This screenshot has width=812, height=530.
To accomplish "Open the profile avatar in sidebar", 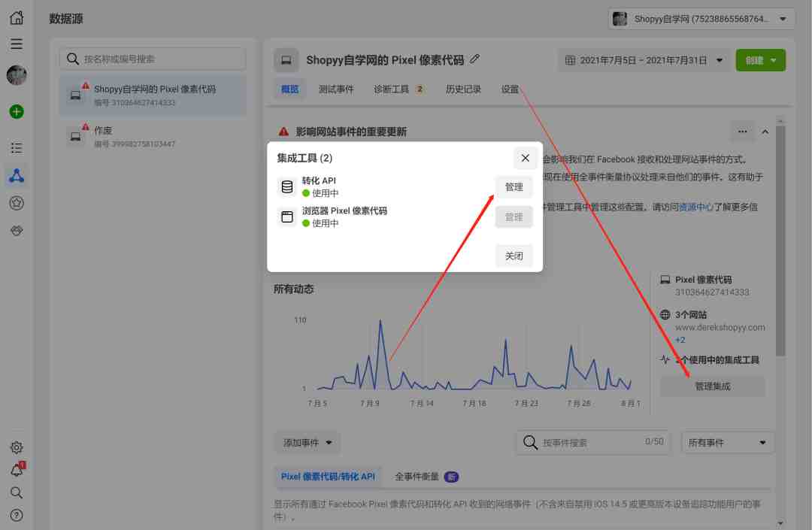I will pos(17,75).
